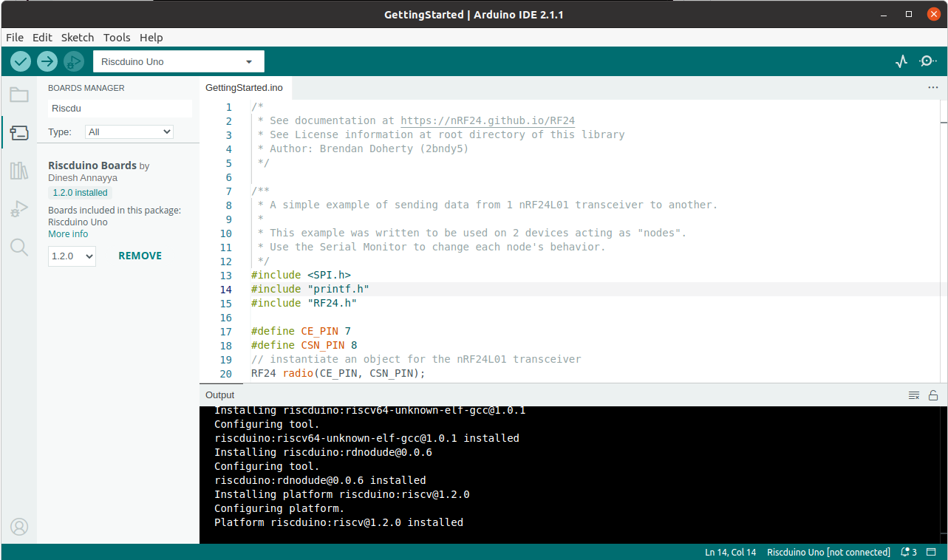Open the Library Manager sidebar icon
This screenshot has height=560, width=948.
point(19,171)
